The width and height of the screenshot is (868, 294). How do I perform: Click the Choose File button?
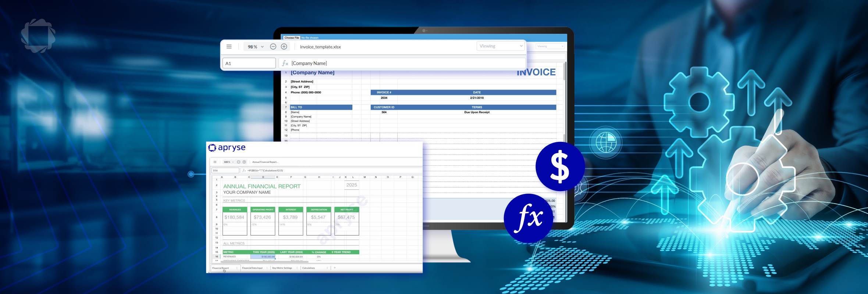(292, 37)
